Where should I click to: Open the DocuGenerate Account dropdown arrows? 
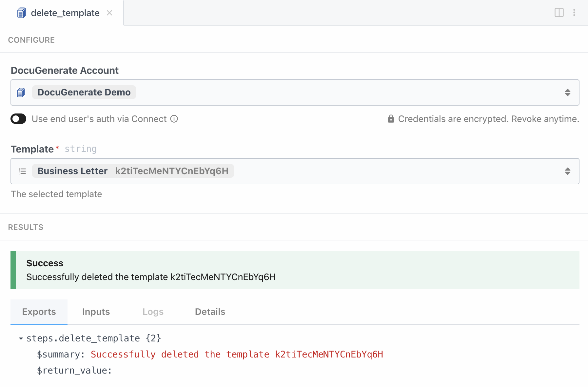click(x=567, y=92)
